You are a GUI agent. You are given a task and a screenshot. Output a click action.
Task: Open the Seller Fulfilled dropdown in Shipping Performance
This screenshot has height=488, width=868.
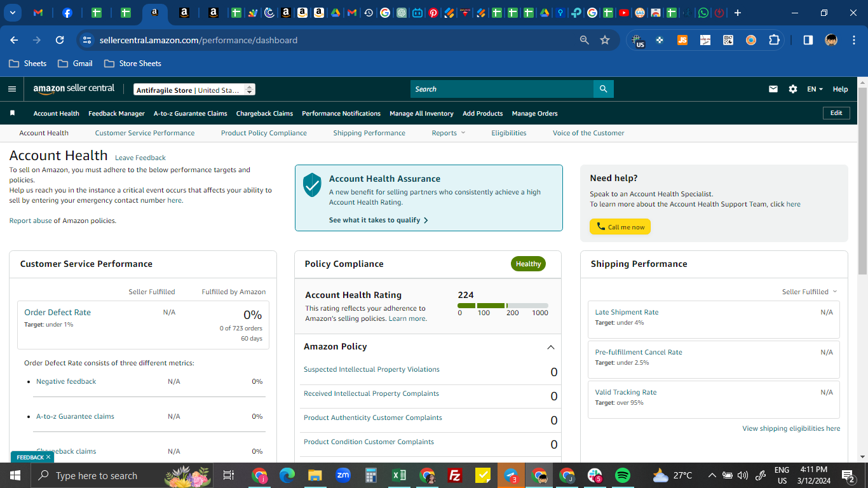pyautogui.click(x=810, y=292)
